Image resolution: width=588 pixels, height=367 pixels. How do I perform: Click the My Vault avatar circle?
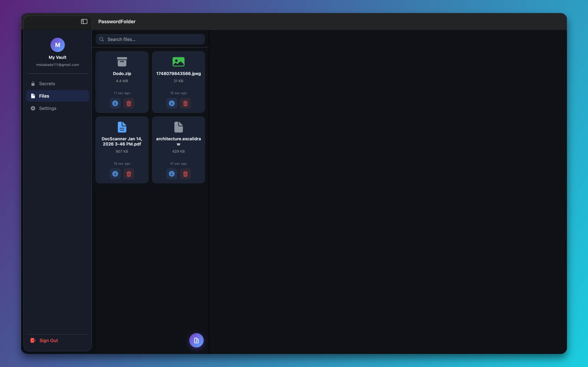[57, 45]
